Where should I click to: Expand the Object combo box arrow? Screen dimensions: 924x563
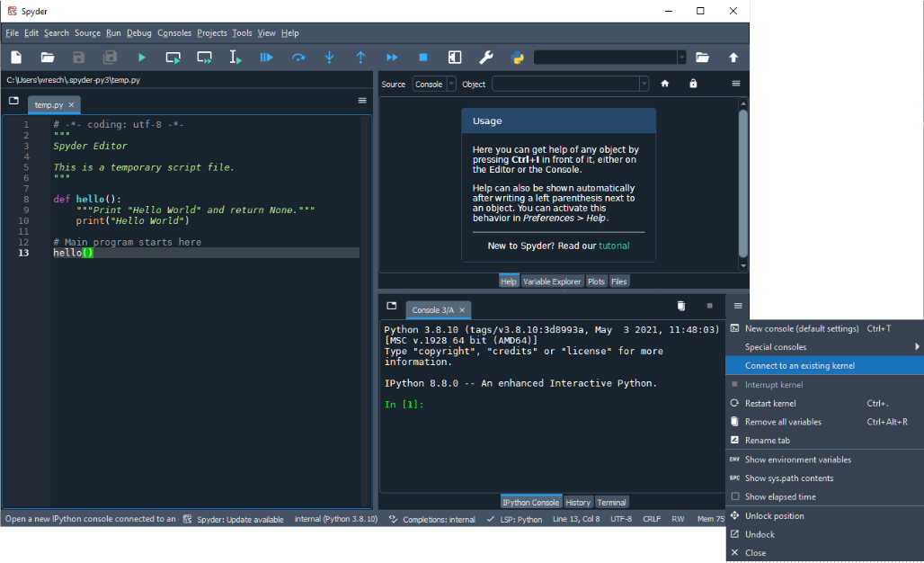point(644,84)
